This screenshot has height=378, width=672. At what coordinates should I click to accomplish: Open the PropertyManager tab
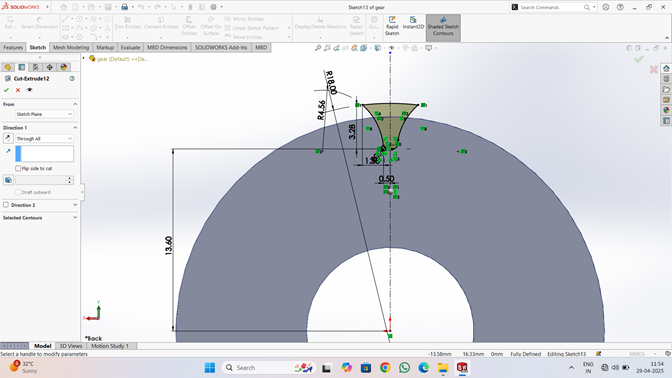(22, 67)
